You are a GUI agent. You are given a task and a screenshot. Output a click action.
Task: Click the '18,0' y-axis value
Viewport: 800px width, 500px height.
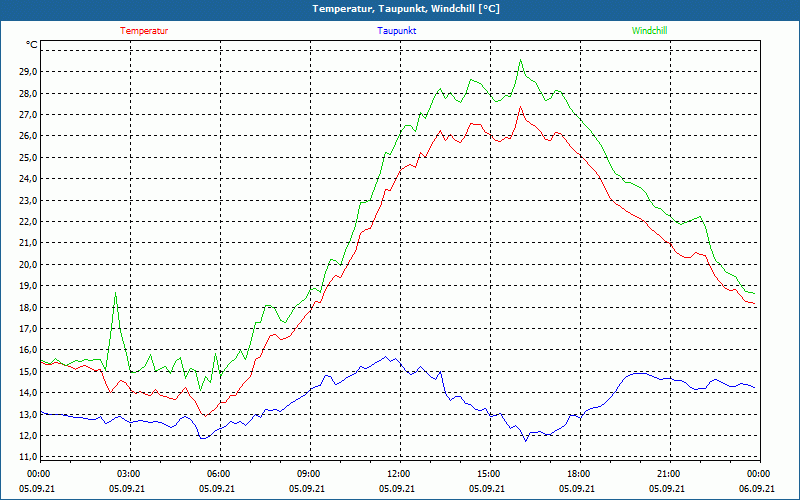(x=29, y=307)
